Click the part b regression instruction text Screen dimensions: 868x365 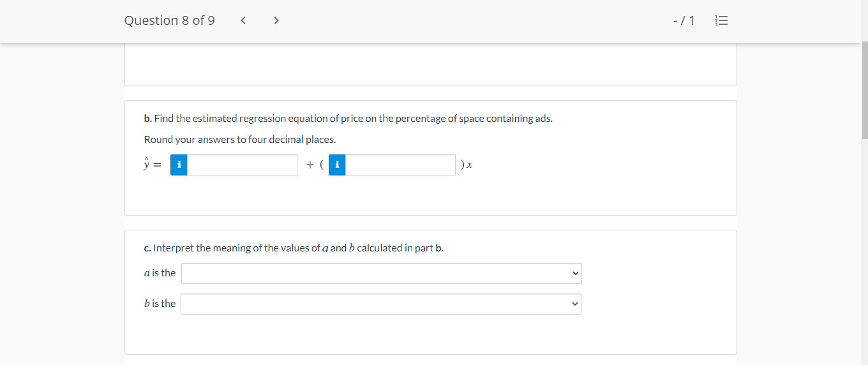[348, 119]
